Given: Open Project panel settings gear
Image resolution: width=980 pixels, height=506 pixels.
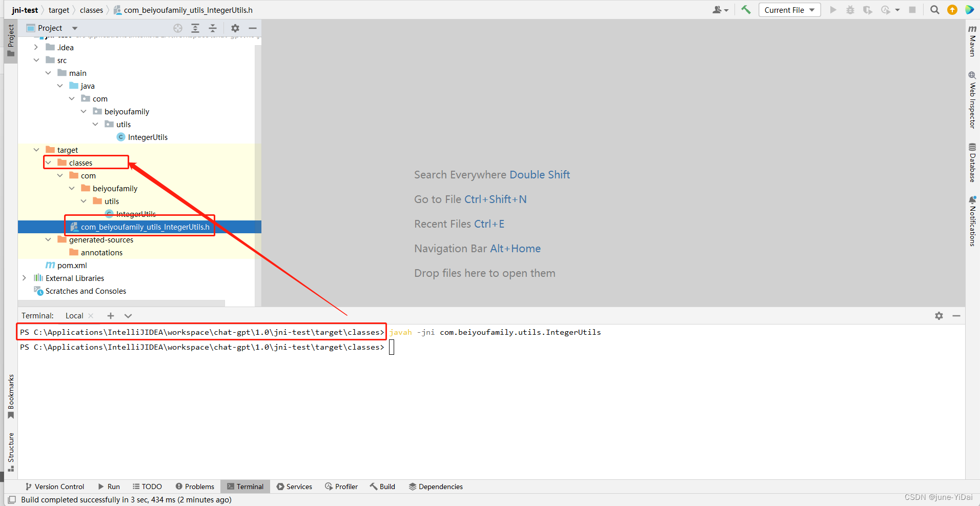Looking at the screenshot, I should click(x=235, y=28).
